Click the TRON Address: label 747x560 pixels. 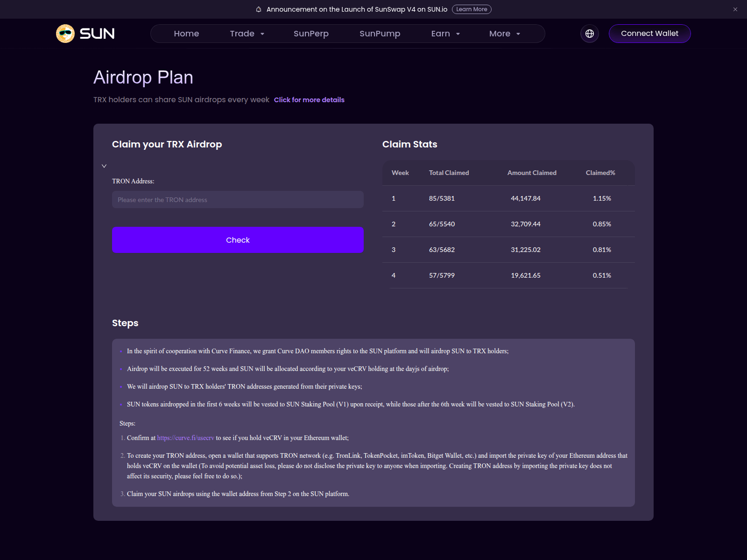coord(133,181)
